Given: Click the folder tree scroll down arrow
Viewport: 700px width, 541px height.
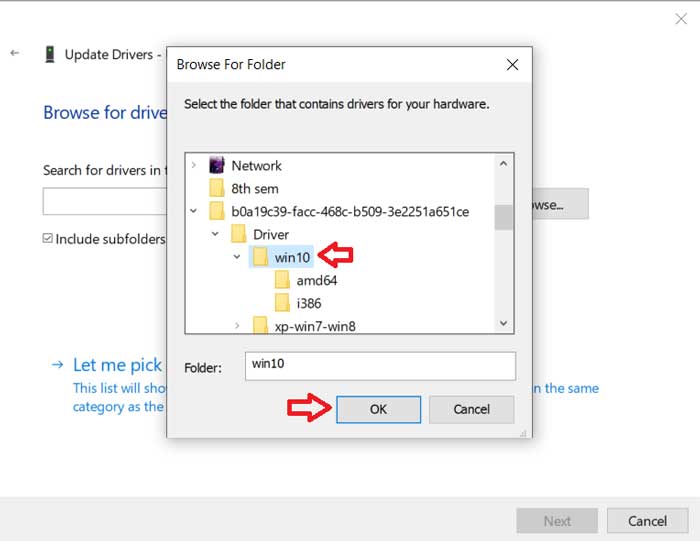Looking at the screenshot, I should (504, 323).
